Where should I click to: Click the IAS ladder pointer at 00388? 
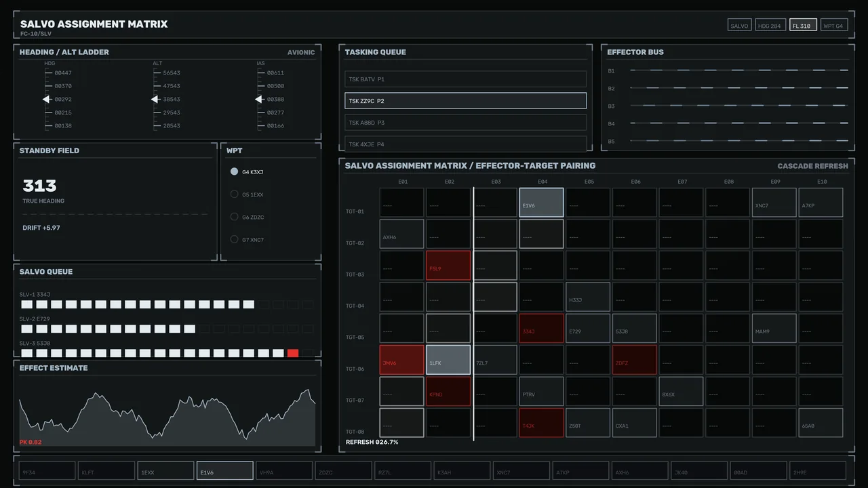[x=259, y=100]
